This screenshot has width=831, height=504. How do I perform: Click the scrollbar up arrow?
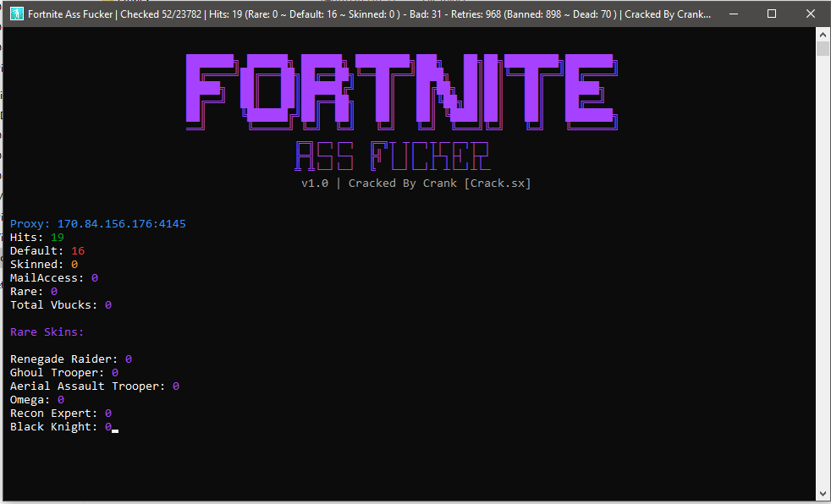(823, 33)
